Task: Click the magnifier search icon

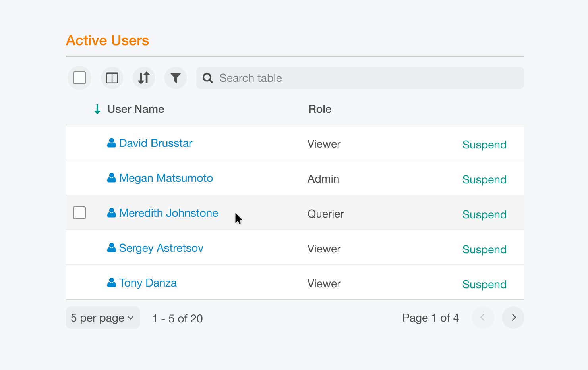Action: 208,78
